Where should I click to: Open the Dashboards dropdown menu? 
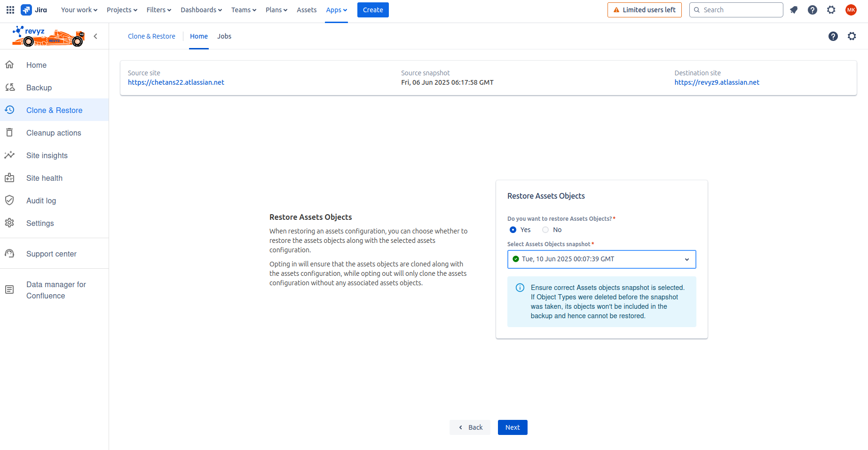point(201,10)
